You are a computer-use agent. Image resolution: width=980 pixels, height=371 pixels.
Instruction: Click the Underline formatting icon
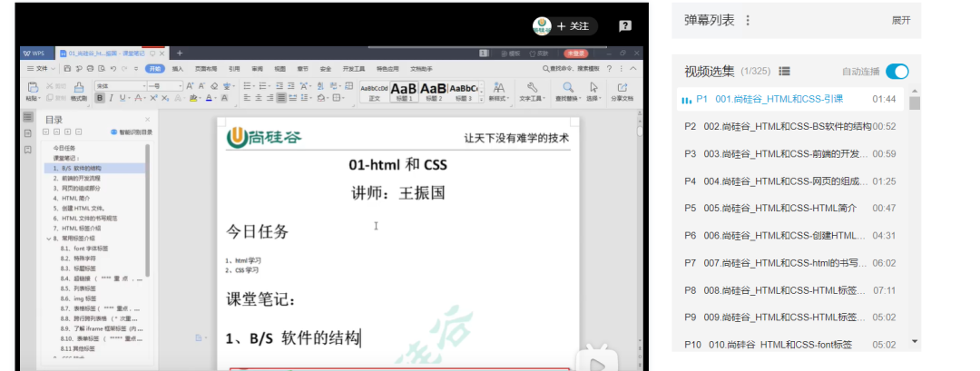click(122, 98)
